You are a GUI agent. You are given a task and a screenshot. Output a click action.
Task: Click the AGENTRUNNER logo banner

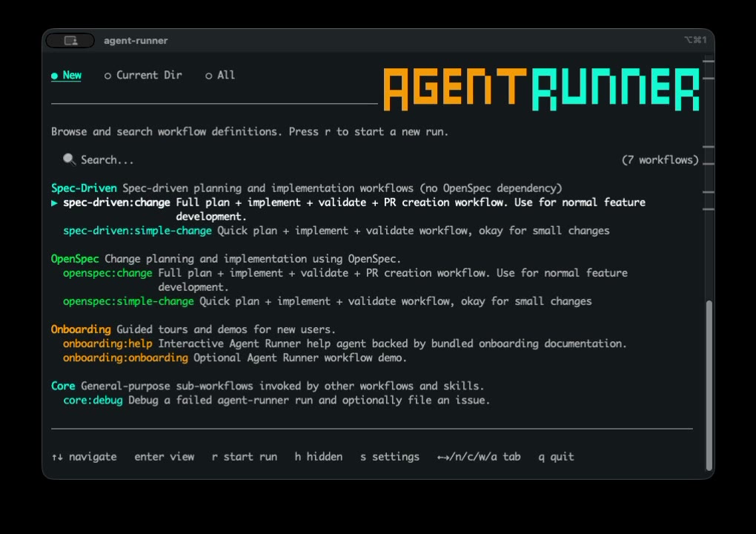click(542, 89)
